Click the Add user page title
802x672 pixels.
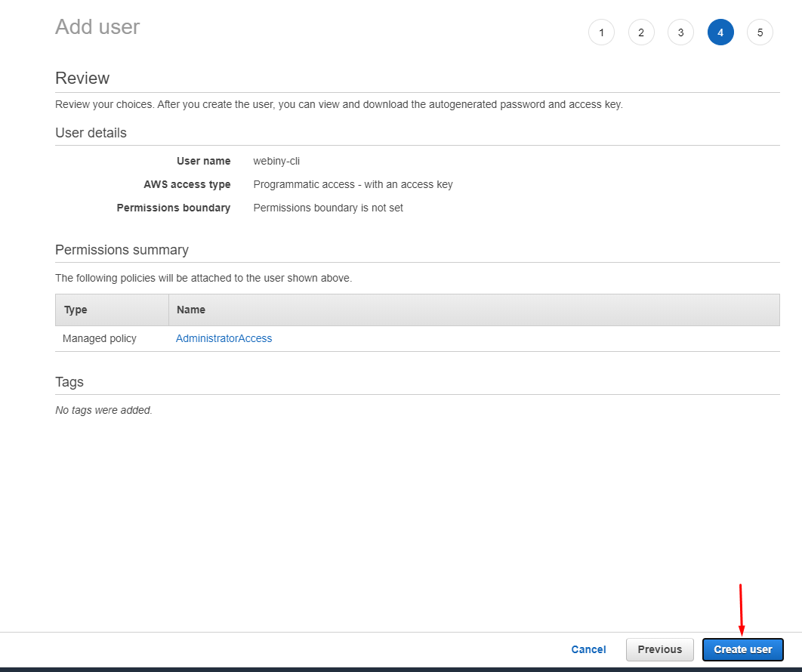coord(97,26)
